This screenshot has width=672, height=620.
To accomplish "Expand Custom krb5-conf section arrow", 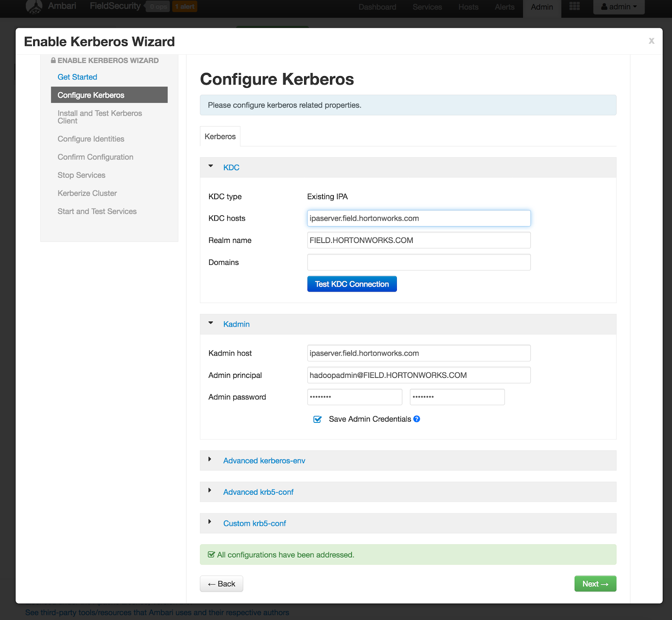I will (x=210, y=522).
